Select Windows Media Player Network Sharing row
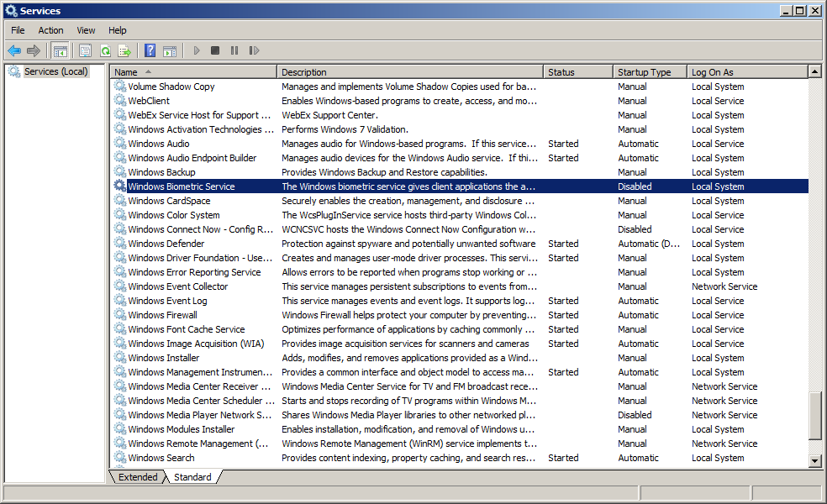 coord(460,415)
